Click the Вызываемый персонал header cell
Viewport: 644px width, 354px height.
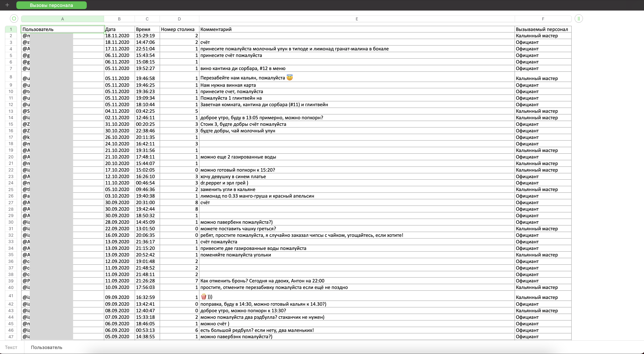pyautogui.click(x=543, y=29)
